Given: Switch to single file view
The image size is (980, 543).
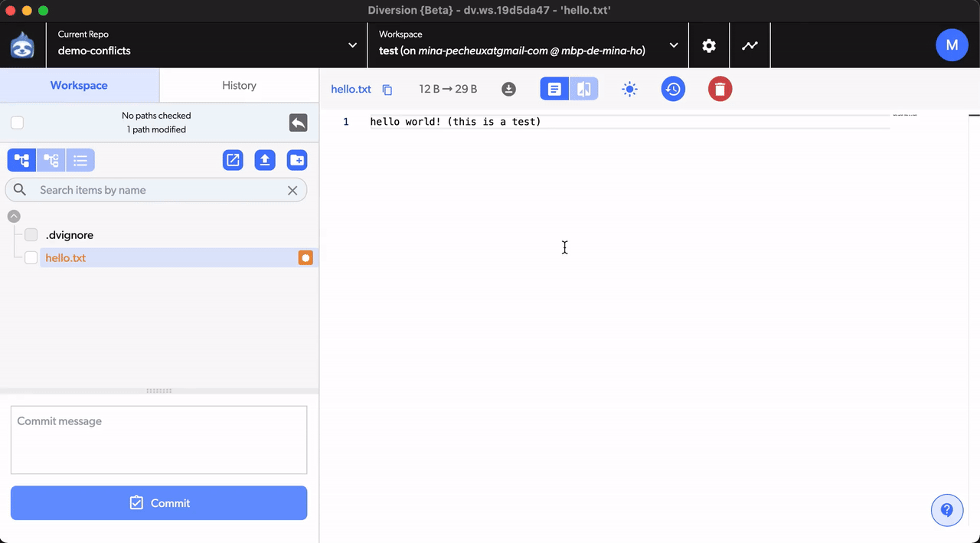Looking at the screenshot, I should click(554, 89).
